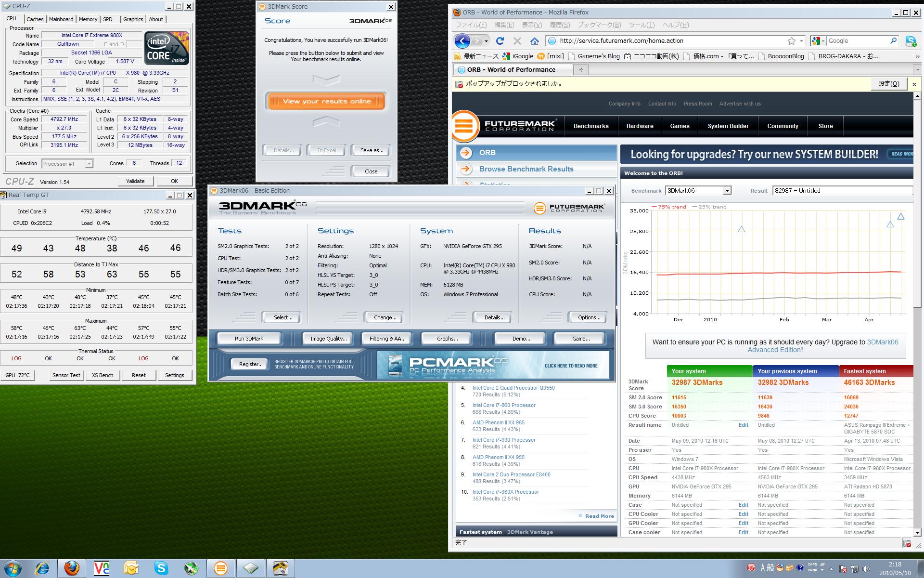Click the GPU 72°C button in Real Temp
The height and width of the screenshot is (578, 924).
[x=17, y=375]
